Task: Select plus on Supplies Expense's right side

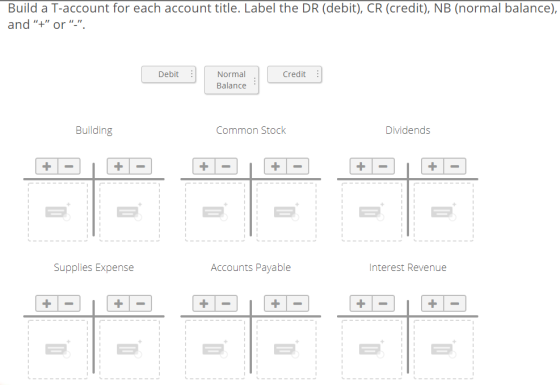Action: tap(119, 304)
